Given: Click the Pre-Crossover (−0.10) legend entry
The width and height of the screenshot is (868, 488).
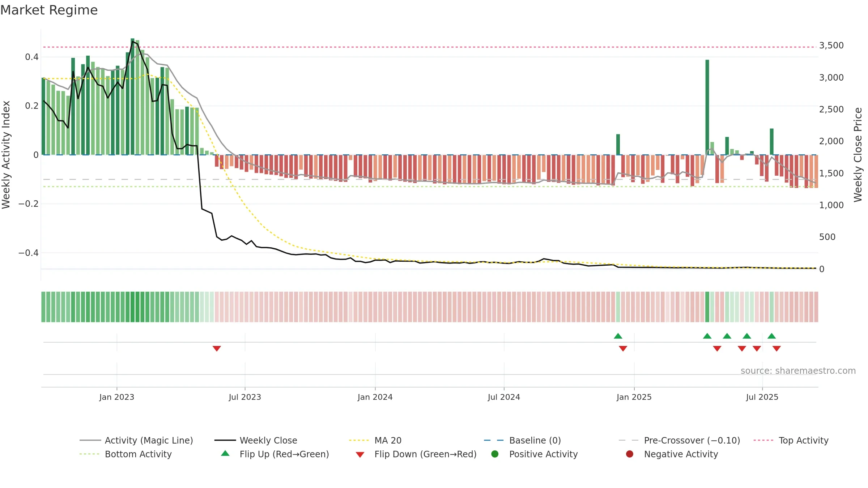Looking at the screenshot, I should tap(679, 440).
